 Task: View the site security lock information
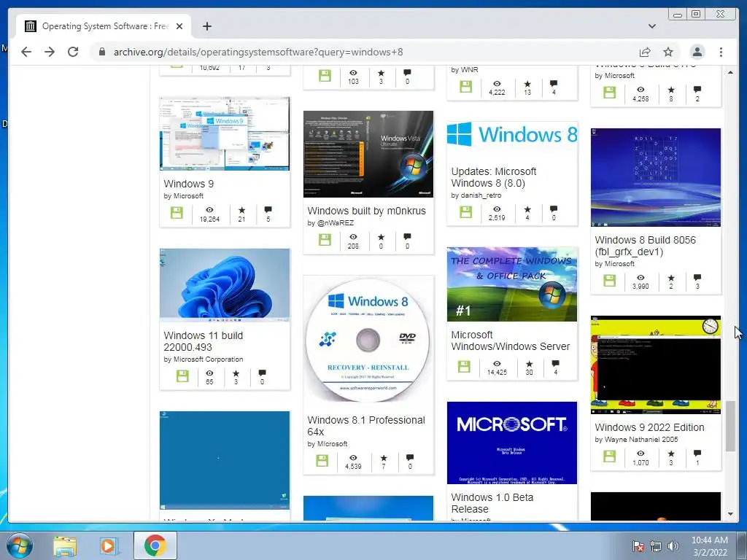pyautogui.click(x=101, y=52)
